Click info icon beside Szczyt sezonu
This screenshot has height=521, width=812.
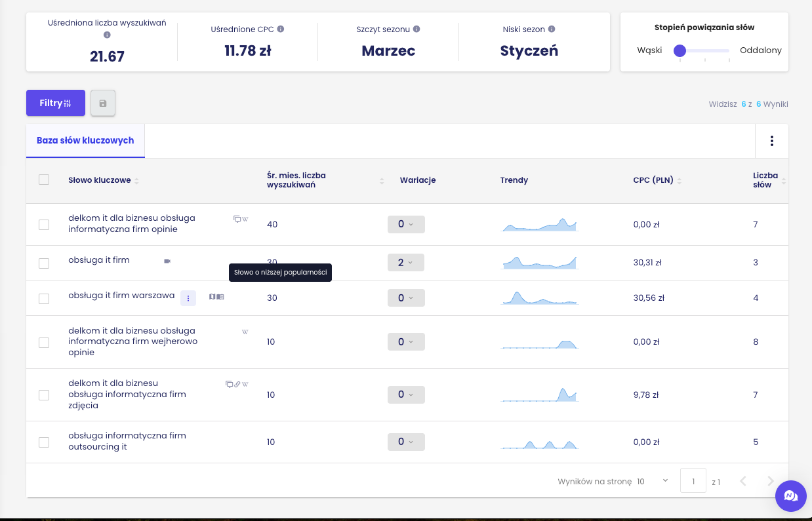pyautogui.click(x=416, y=29)
